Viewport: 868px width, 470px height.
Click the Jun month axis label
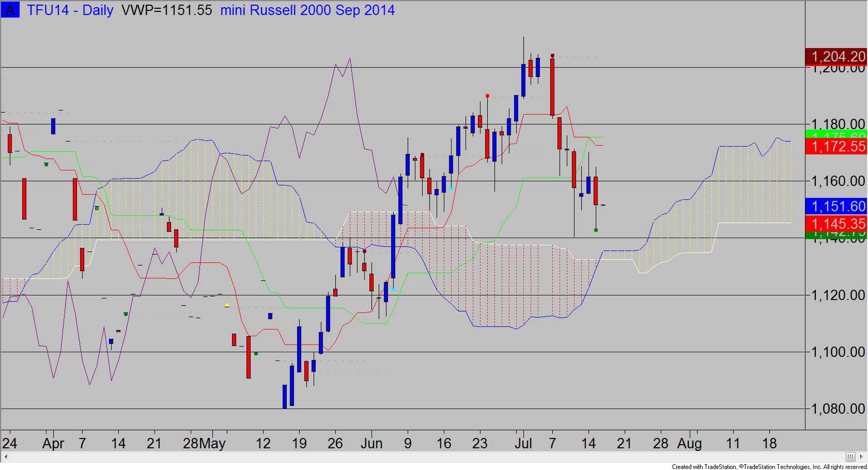(x=372, y=444)
